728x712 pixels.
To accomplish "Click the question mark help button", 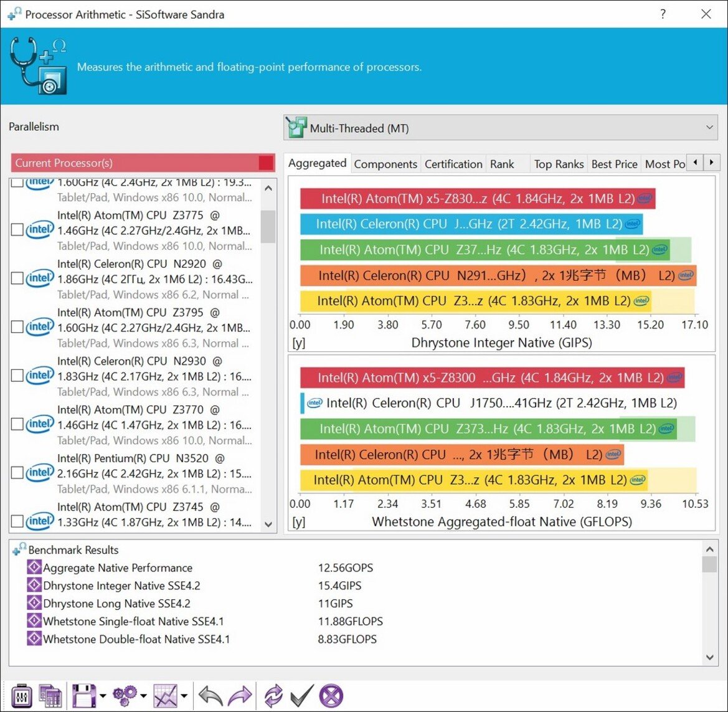I will coord(663,14).
